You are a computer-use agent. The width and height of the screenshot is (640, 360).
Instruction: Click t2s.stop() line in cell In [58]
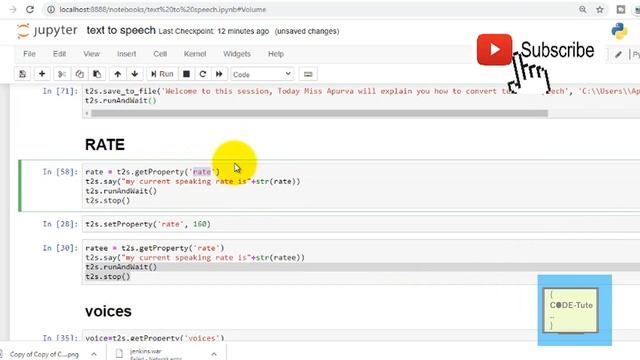tap(108, 200)
